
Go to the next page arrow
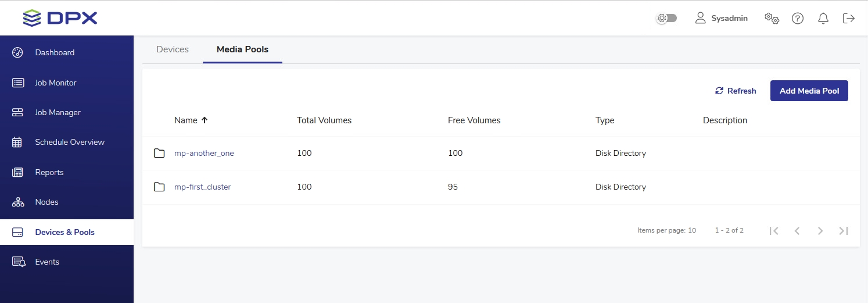[820, 231]
